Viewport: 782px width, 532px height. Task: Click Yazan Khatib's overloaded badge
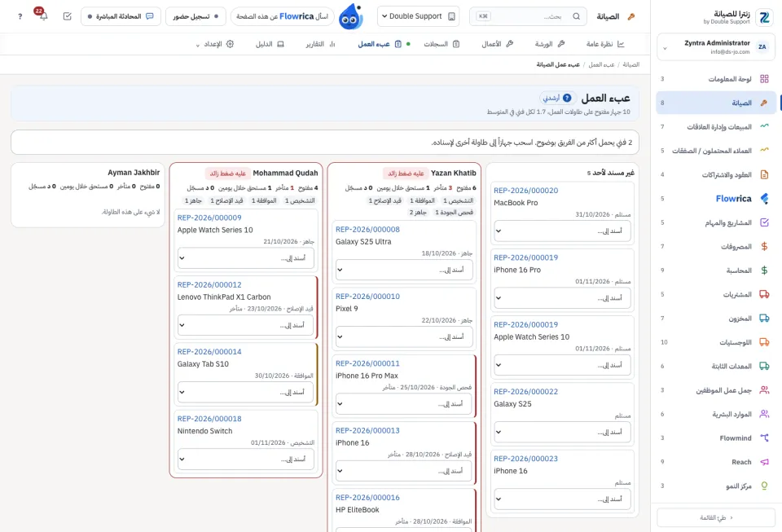(x=406, y=174)
